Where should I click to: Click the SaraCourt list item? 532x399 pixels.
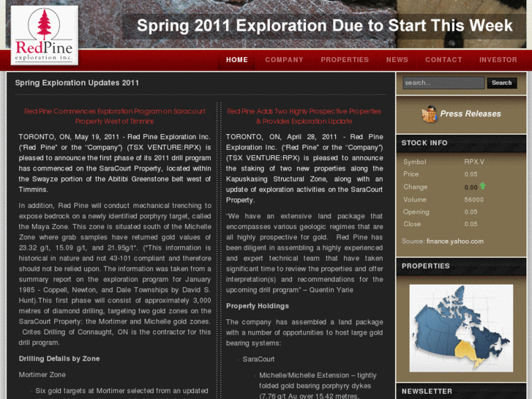coord(258,359)
